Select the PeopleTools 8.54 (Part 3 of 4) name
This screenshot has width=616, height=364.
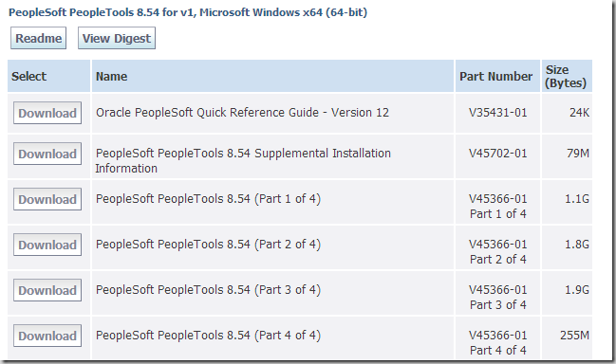coord(208,290)
